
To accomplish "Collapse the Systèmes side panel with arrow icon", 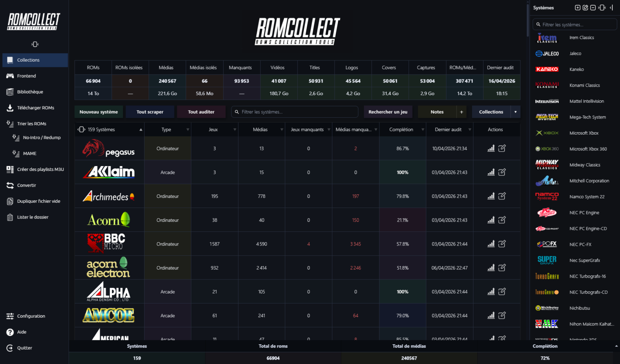I will point(612,8).
